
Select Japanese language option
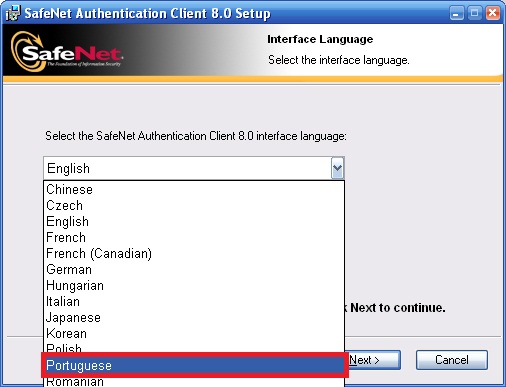(194, 317)
